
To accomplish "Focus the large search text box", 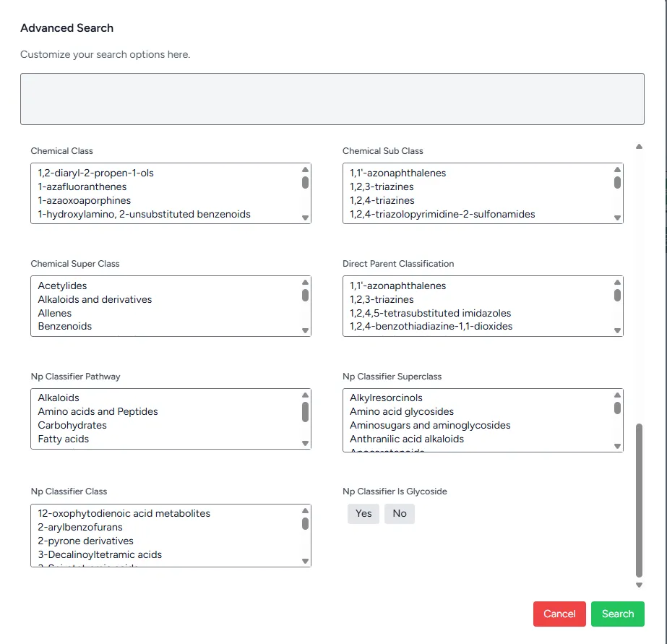I will [x=332, y=99].
